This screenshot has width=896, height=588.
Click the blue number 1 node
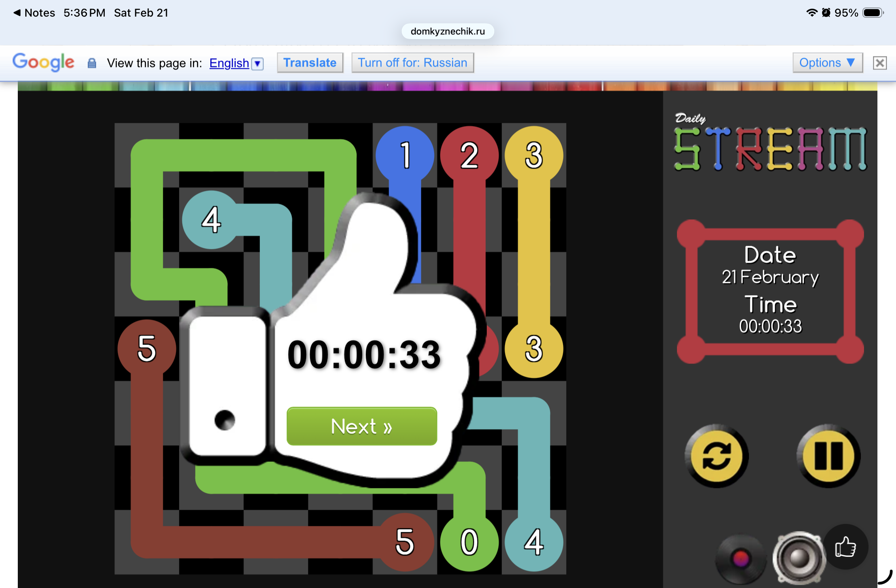405,155
